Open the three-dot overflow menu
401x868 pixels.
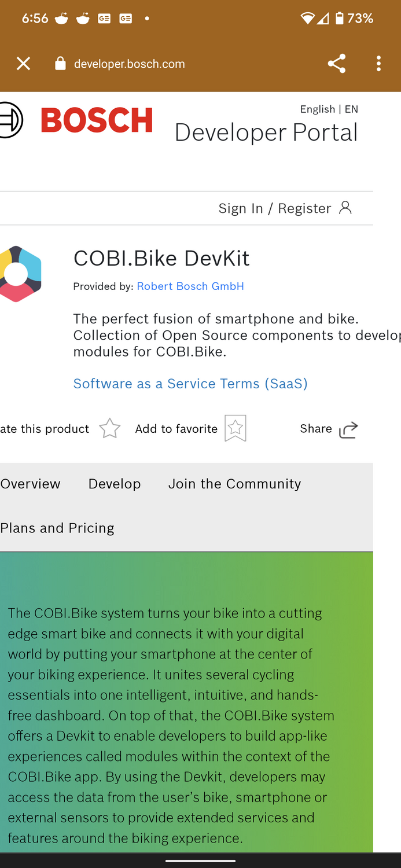(378, 64)
